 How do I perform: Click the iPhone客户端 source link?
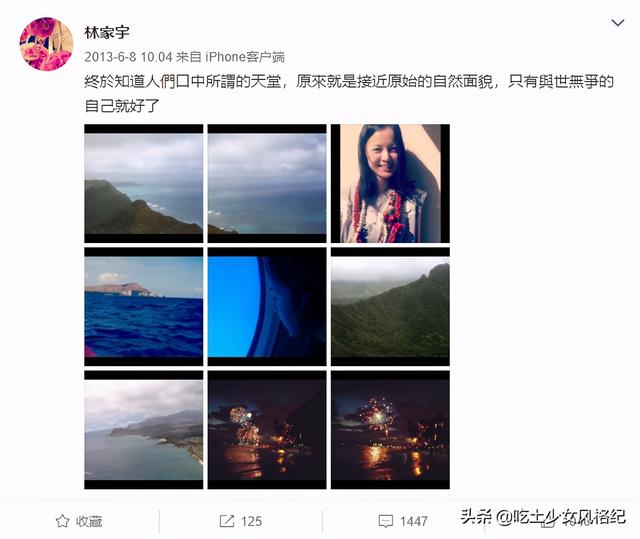coord(245,57)
